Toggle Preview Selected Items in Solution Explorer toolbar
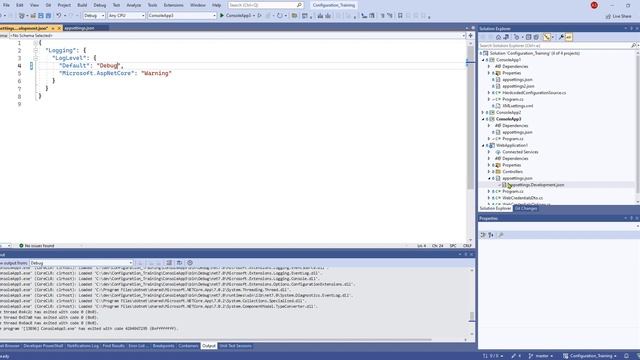640x360 pixels. point(569,37)
